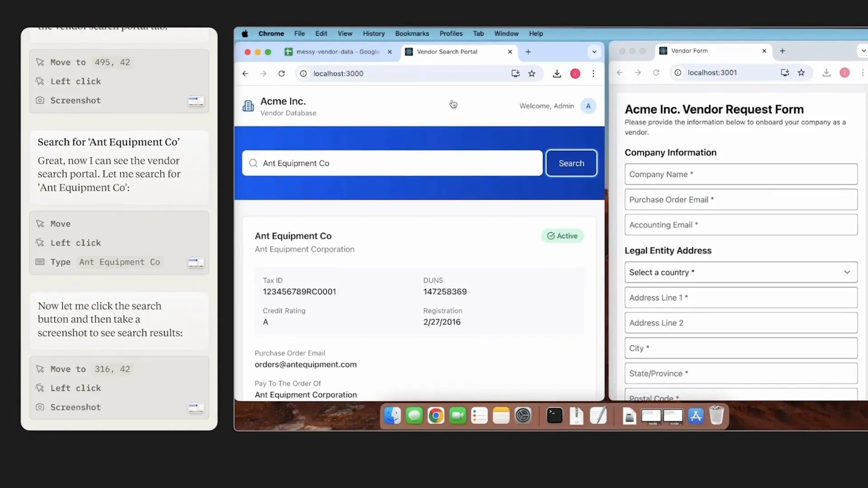This screenshot has width=868, height=488.
Task: Open Finder from the dock
Action: point(392,416)
